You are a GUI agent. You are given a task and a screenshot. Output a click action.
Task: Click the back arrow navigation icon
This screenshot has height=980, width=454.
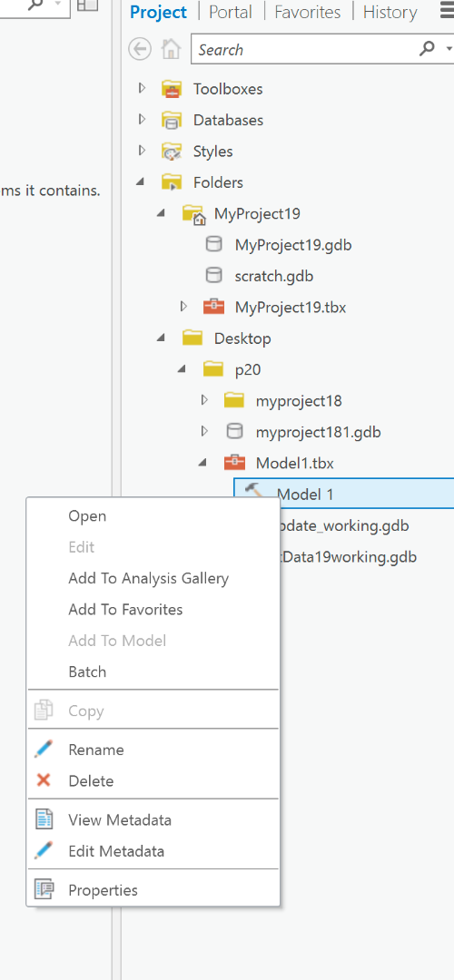click(140, 49)
